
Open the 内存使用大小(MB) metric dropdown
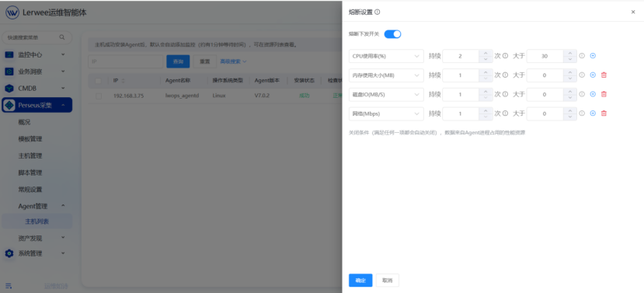point(387,75)
